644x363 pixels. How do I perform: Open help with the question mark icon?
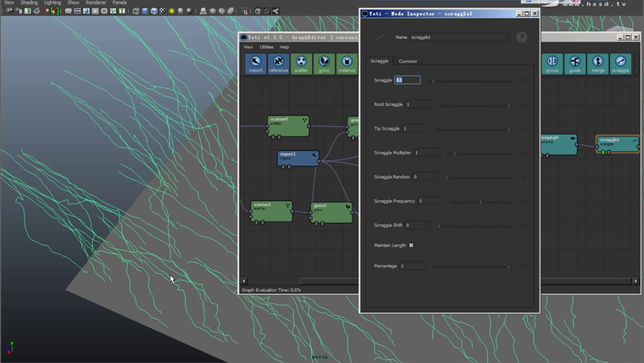tap(521, 37)
